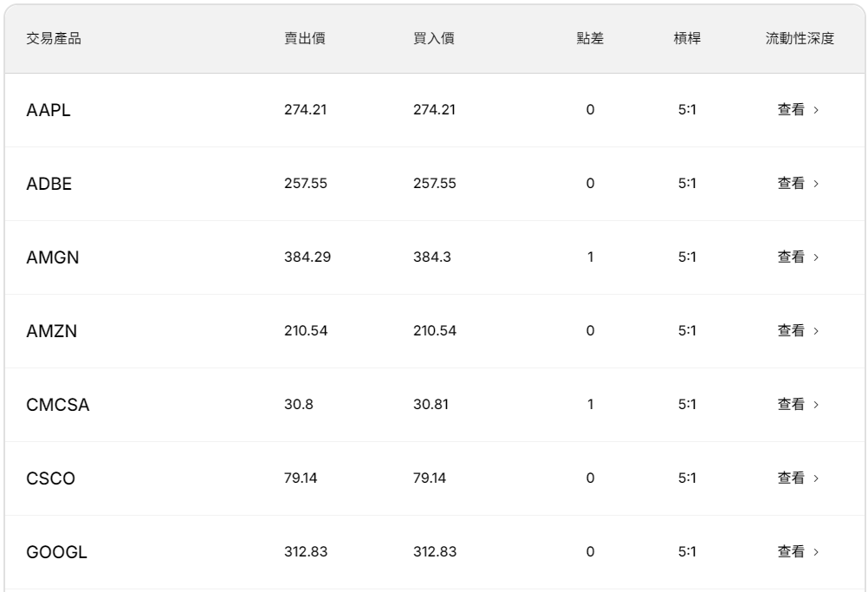This screenshot has height=592, width=868.
Task: Click the 賣出價 column header
Action: click(x=305, y=39)
